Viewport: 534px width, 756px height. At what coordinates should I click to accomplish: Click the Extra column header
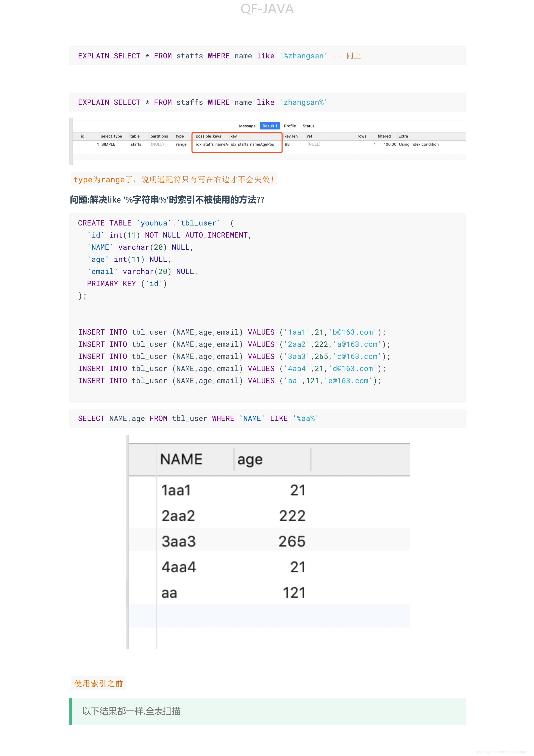(403, 136)
